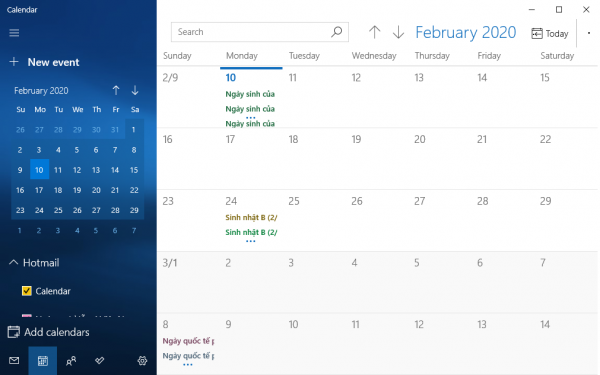Click inside the Search field
The image size is (600, 375).
259,32
